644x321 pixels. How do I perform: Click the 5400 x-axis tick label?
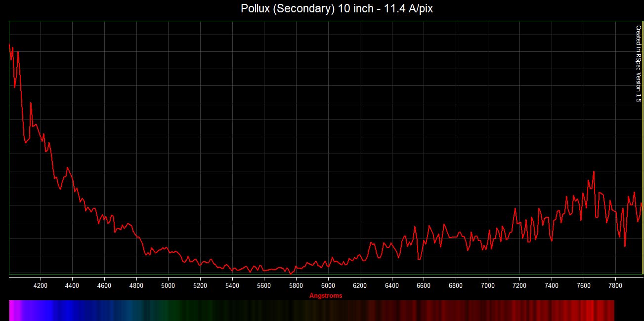coord(232,285)
